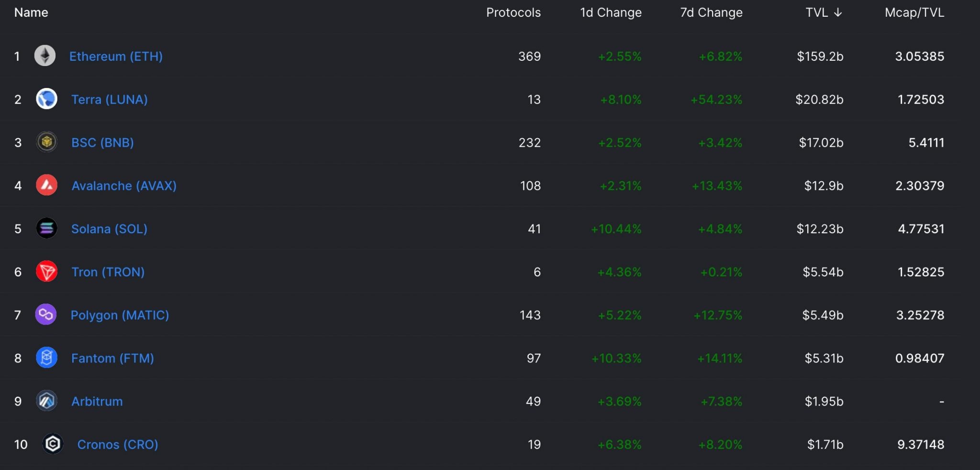Open the Avalanche (AVAX) chain link
The width and height of the screenshot is (980, 470).
(x=124, y=186)
